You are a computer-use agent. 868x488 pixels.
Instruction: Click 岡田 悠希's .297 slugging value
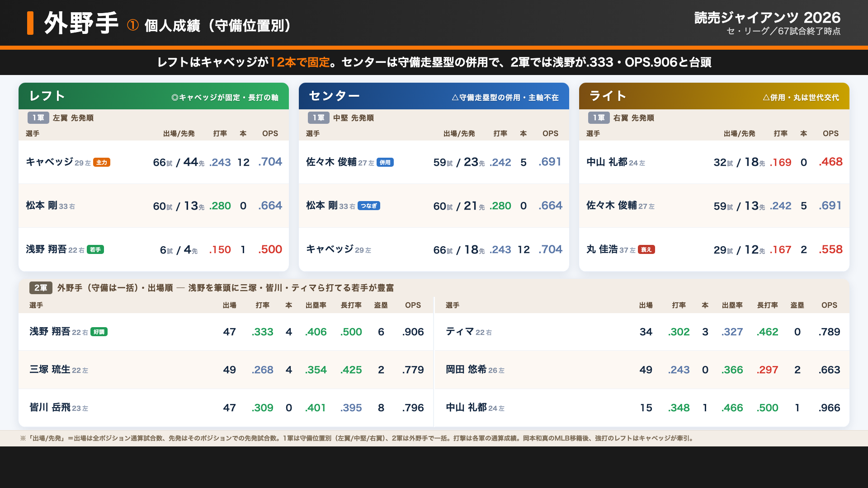click(768, 370)
